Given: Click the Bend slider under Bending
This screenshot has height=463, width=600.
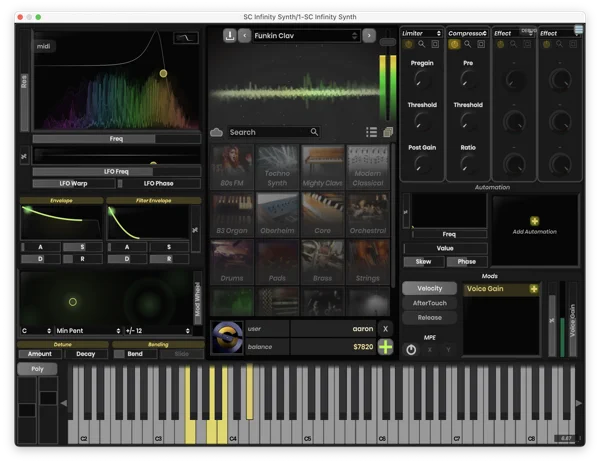Looking at the screenshot, I should (x=135, y=354).
